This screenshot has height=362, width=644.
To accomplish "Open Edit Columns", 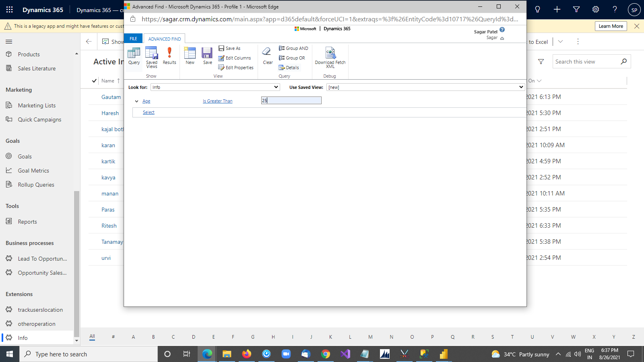I will click(235, 58).
